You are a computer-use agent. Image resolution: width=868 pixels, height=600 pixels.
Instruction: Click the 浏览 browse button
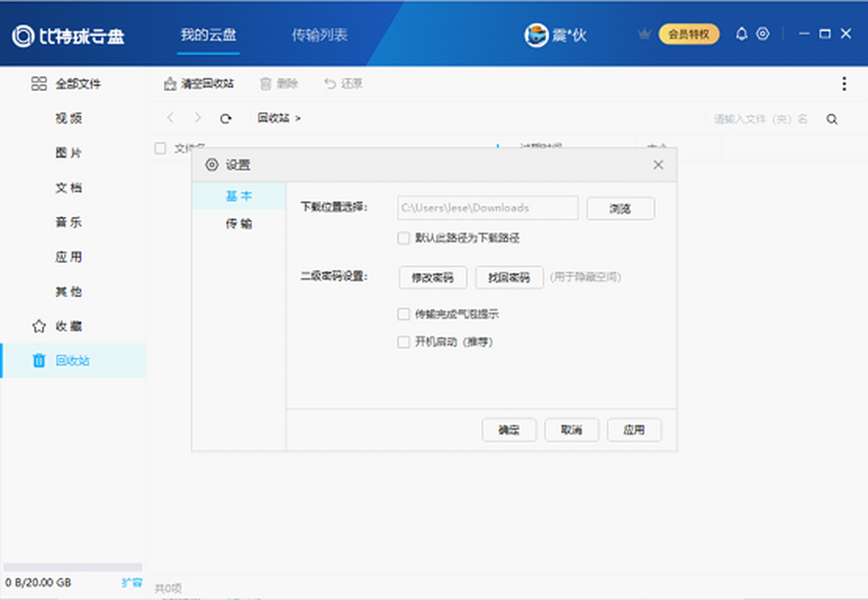[x=620, y=208]
